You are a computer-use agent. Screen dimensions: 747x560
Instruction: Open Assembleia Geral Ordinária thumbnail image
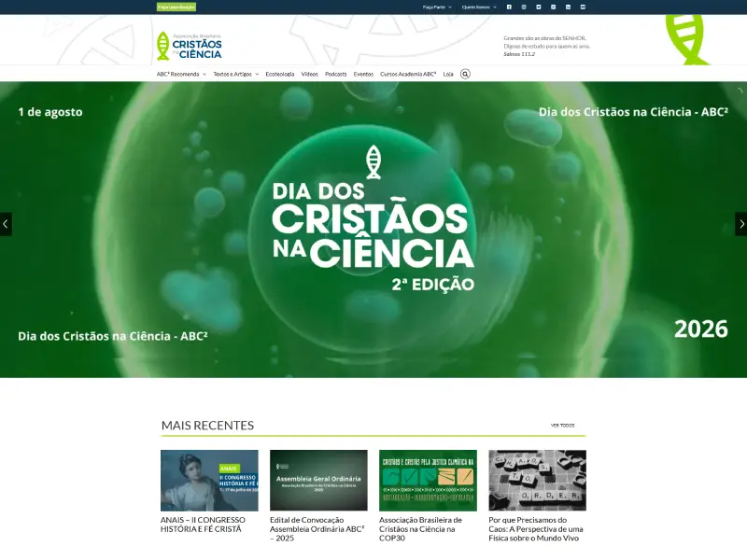318,481
